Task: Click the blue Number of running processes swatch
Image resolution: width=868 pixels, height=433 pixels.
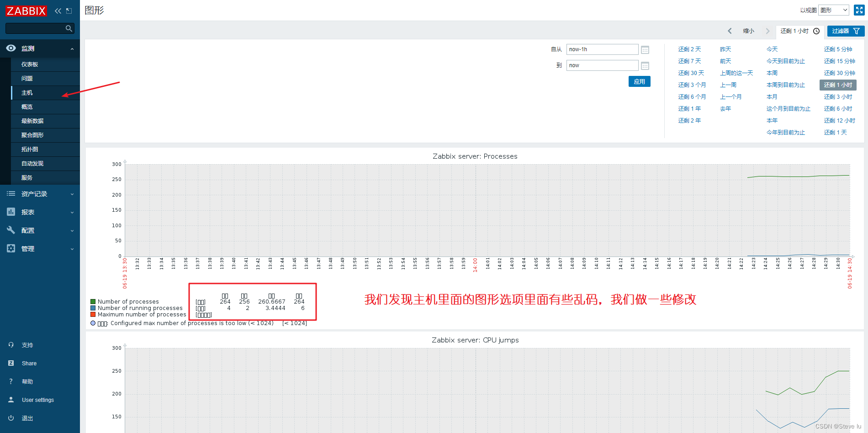Action: [93, 308]
